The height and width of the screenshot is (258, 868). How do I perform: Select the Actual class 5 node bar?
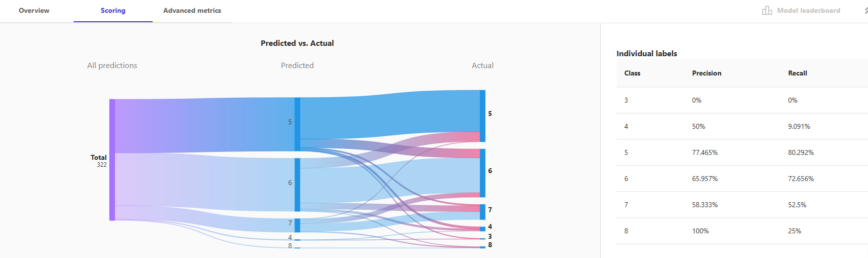483,115
